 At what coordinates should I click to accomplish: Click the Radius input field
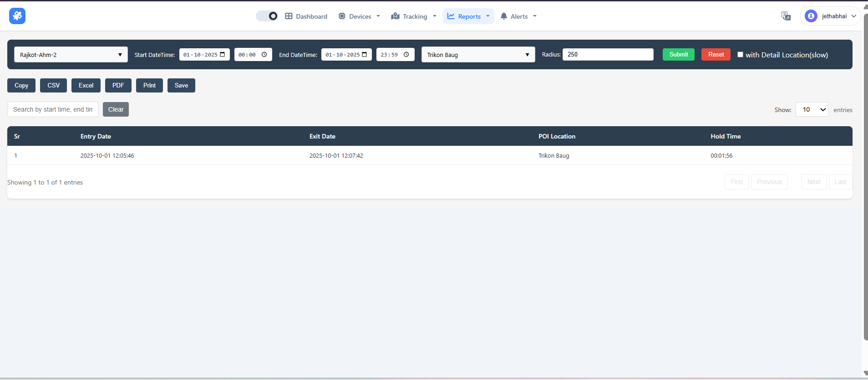coord(608,55)
